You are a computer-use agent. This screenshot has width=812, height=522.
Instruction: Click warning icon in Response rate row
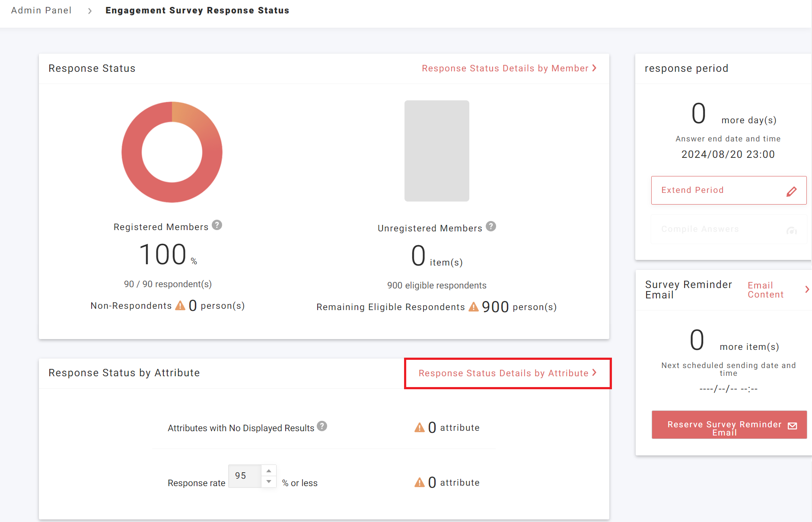tap(419, 483)
